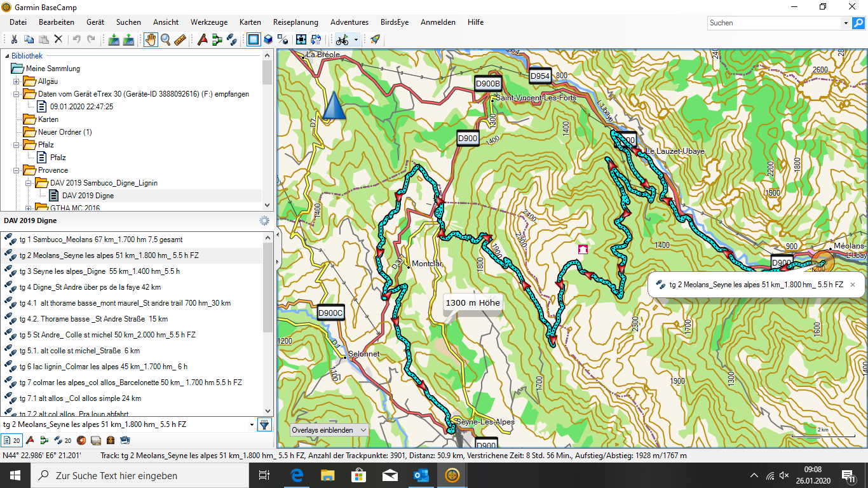Open the search field dropdown arrow
The width and height of the screenshot is (868, 488).
pyautogui.click(x=846, y=23)
